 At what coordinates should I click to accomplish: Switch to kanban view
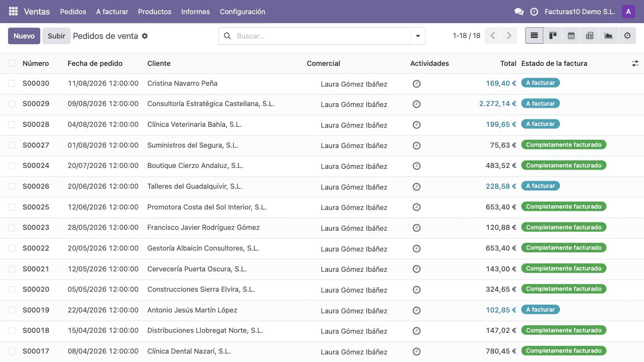(553, 36)
